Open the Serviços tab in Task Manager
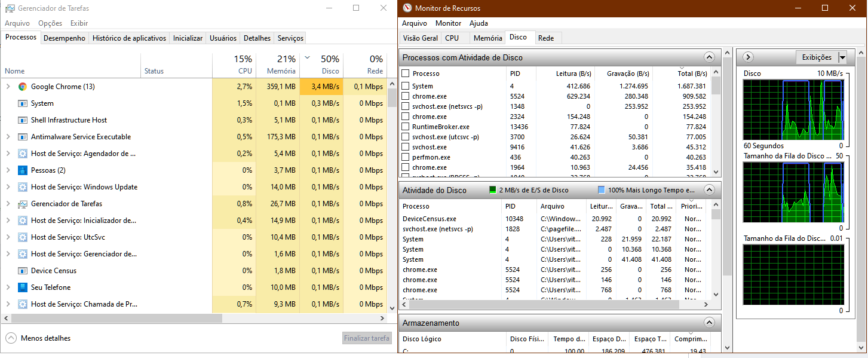Image resolution: width=868 pixels, height=358 pixels. coord(290,38)
